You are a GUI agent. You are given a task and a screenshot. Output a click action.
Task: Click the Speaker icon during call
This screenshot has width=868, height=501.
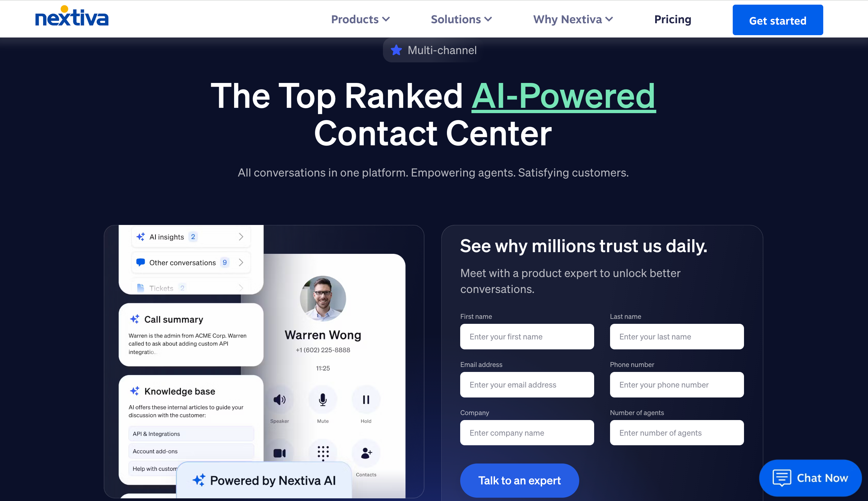(279, 399)
